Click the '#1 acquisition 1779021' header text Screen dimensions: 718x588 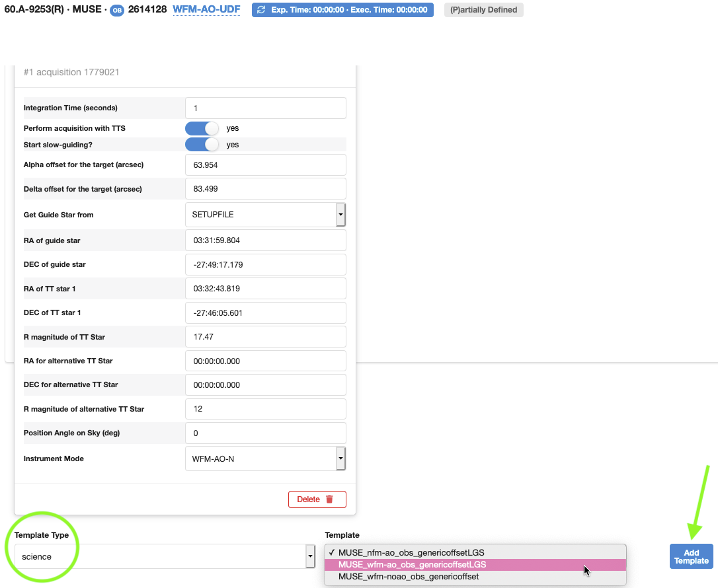[71, 72]
